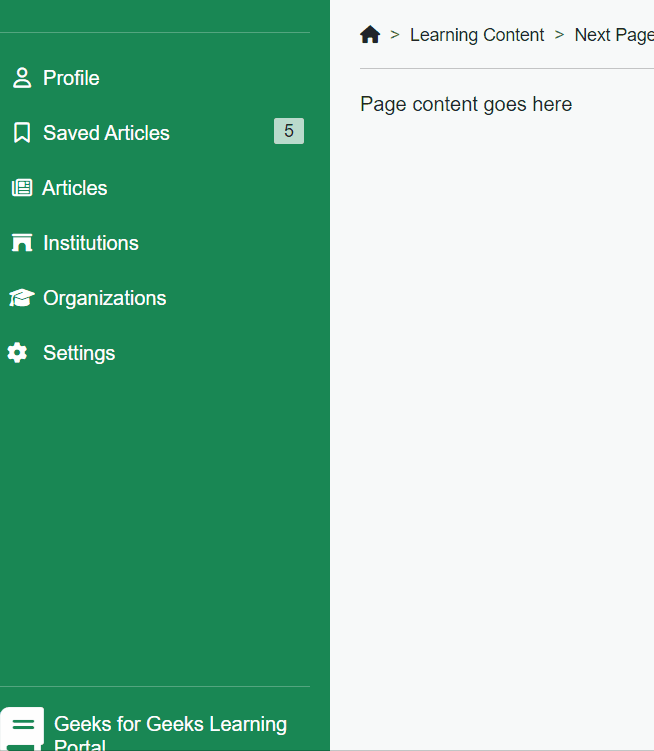Click the Institutions building icon

pos(21,243)
